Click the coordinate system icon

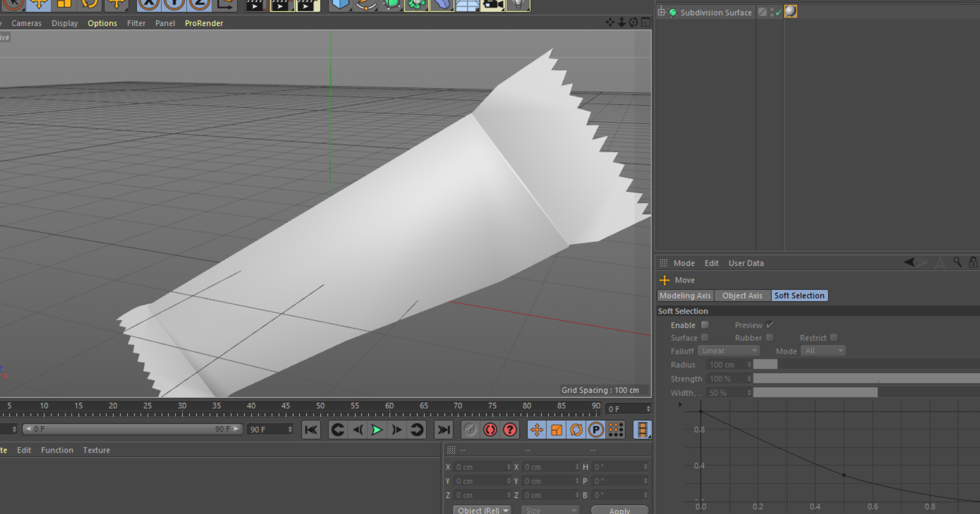click(x=225, y=5)
